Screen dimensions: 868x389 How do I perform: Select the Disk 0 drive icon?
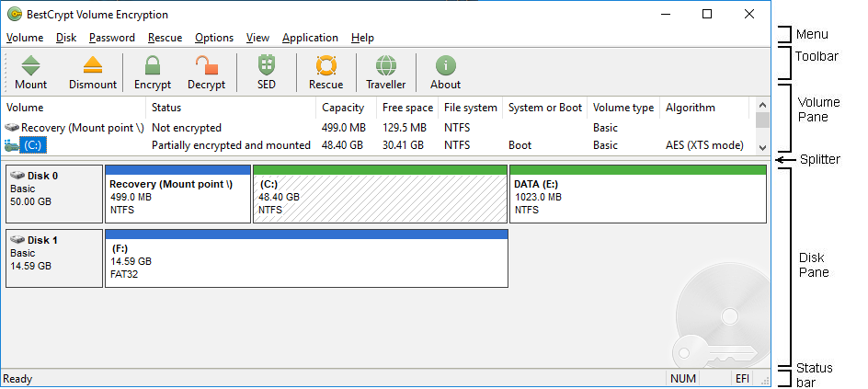coord(17,176)
